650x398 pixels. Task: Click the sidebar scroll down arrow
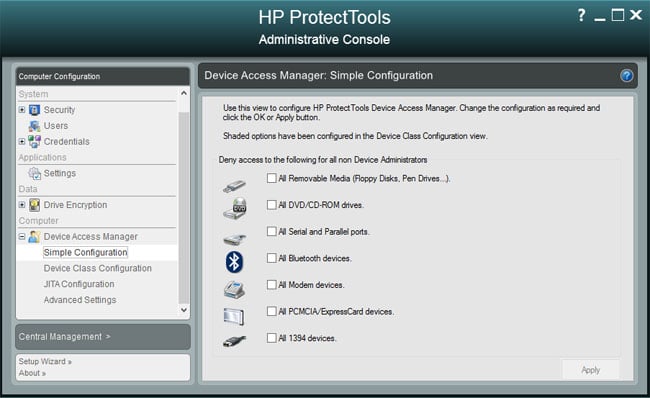click(x=184, y=310)
